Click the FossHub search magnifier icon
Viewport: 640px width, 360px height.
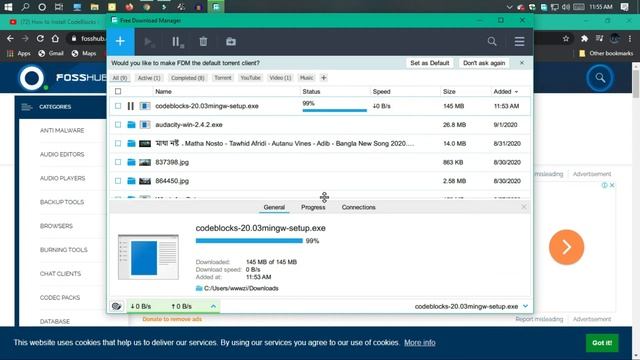[x=600, y=78]
